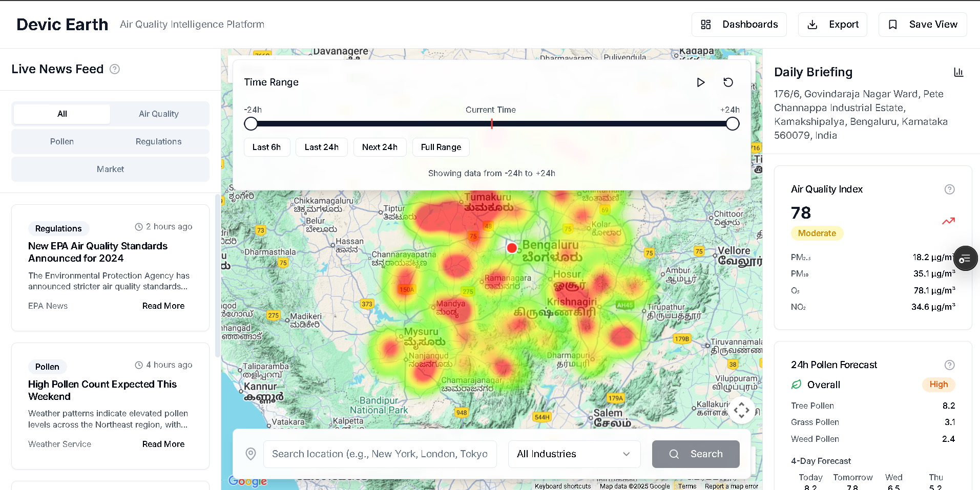Viewport: 980px width, 490px height.
Task: Click the Weather Service source label
Action: pos(59,444)
